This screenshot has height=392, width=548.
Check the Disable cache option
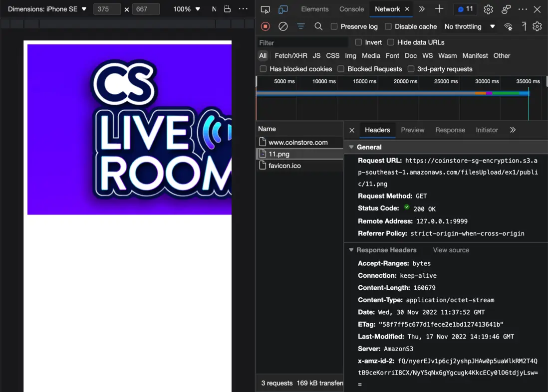tap(388, 26)
